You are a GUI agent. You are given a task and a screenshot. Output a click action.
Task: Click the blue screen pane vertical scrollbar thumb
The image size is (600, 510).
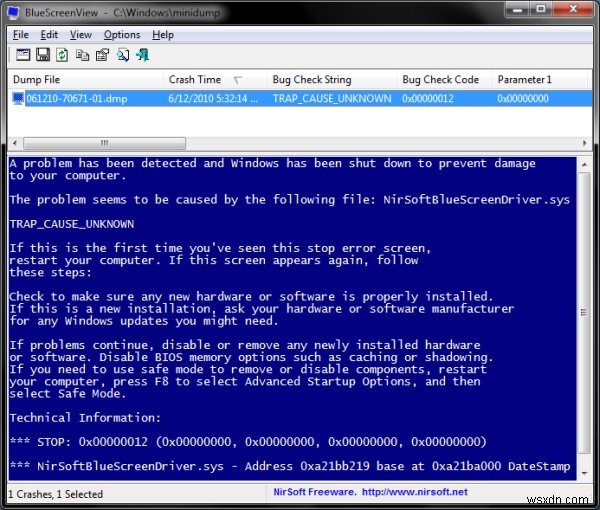click(x=584, y=312)
